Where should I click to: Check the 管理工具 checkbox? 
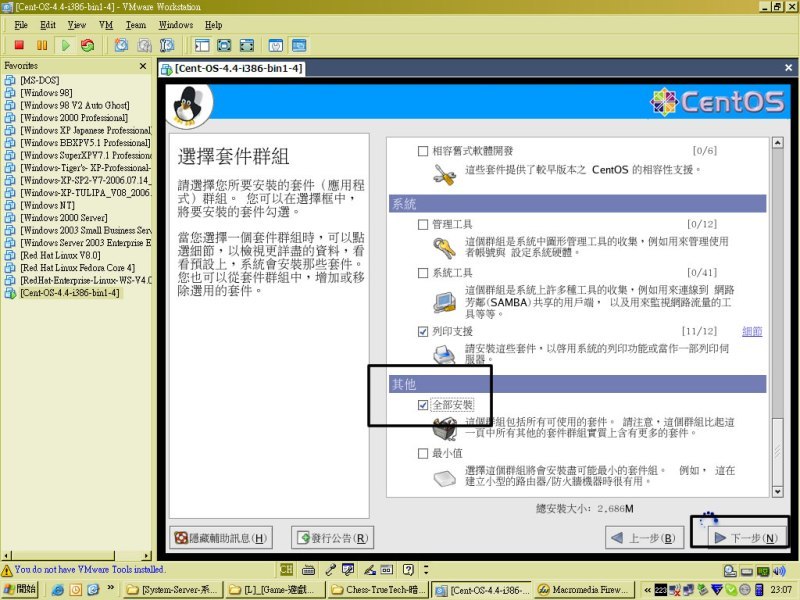[422, 224]
